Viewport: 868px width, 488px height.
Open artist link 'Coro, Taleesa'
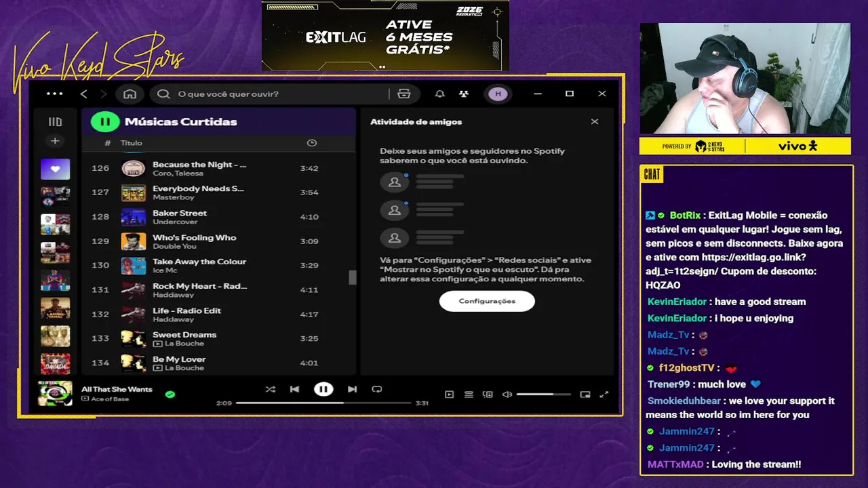coord(178,174)
